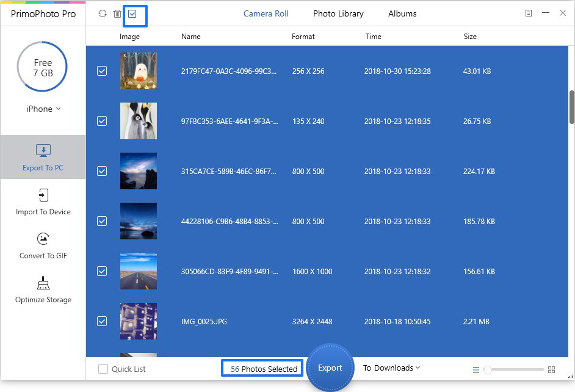The height and width of the screenshot is (392, 575).
Task: Open the Convert To GIF tool
Action: 43,245
